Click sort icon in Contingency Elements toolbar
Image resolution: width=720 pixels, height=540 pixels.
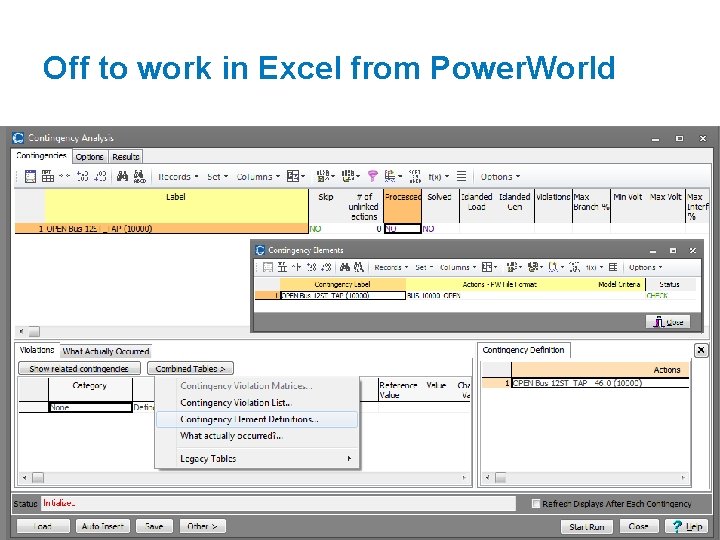(555, 267)
